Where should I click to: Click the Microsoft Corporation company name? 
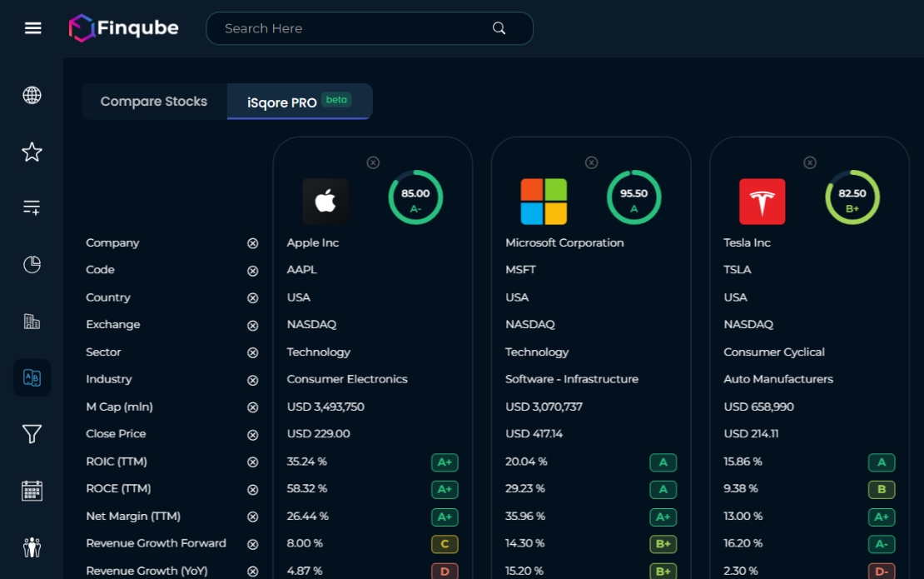pyautogui.click(x=564, y=243)
